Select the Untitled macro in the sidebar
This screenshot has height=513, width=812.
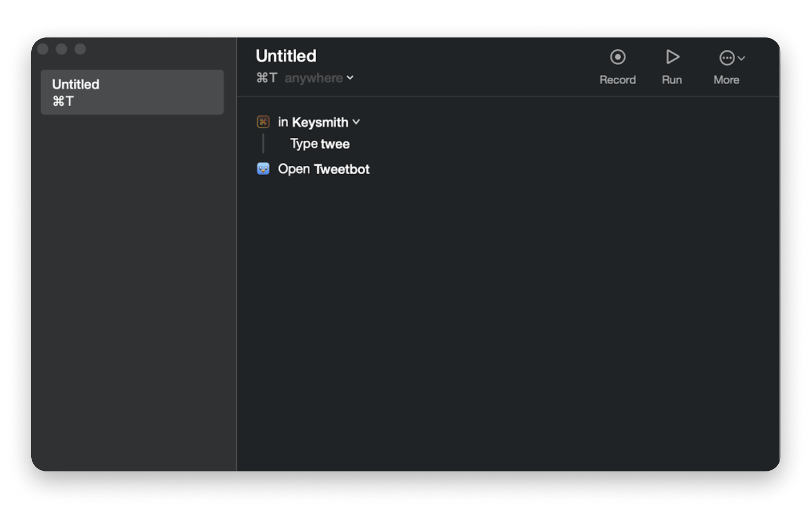click(132, 92)
